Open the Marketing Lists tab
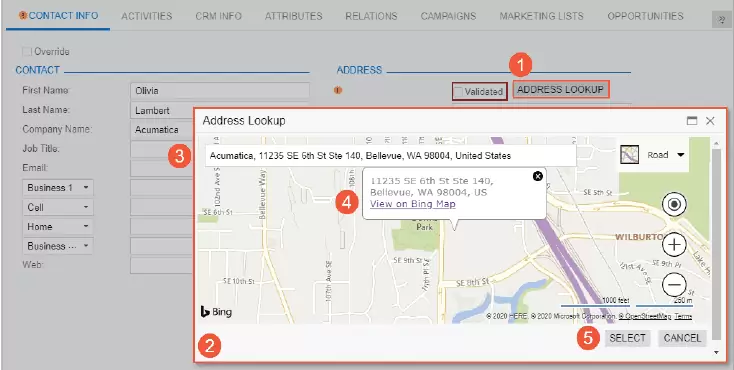Screen dimensions: 734x370 pos(542,16)
